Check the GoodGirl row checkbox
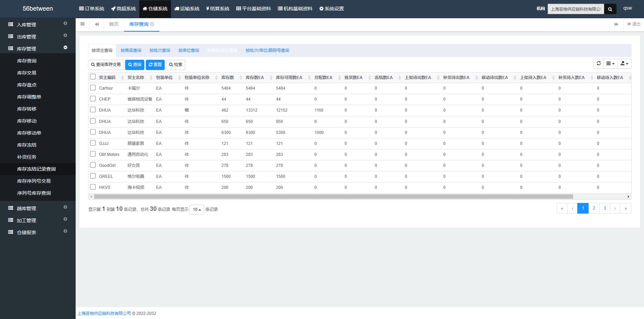644x319 pixels. (93, 165)
